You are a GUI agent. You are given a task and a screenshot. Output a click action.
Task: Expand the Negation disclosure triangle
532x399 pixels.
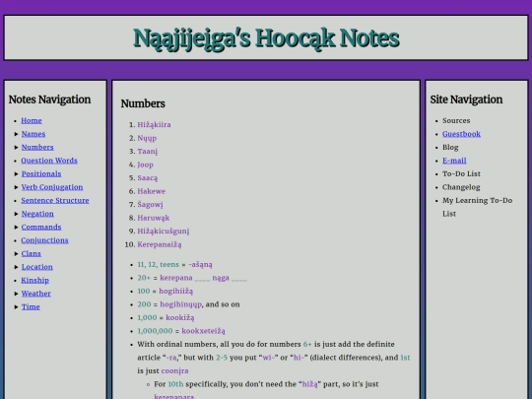pos(16,214)
